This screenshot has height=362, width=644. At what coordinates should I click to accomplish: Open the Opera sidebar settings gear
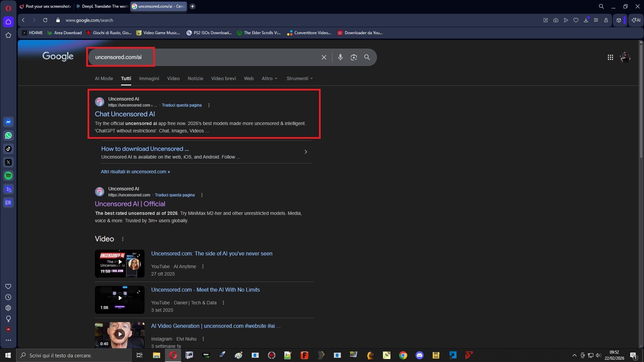pyautogui.click(x=8, y=308)
